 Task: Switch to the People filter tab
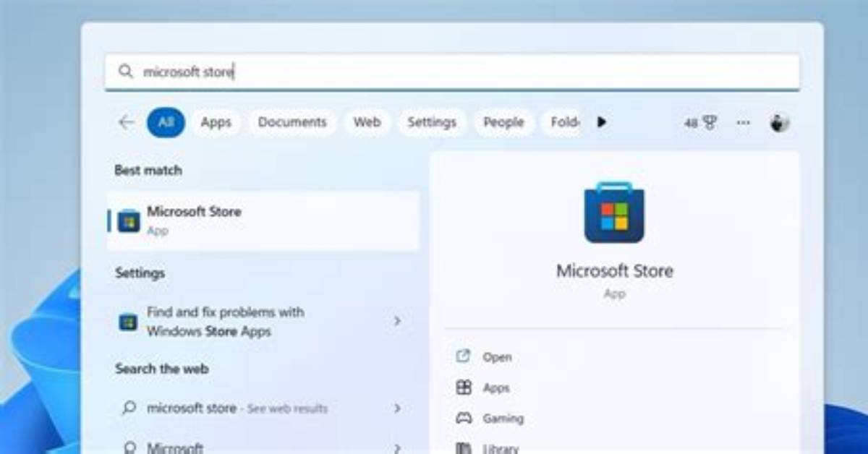503,122
